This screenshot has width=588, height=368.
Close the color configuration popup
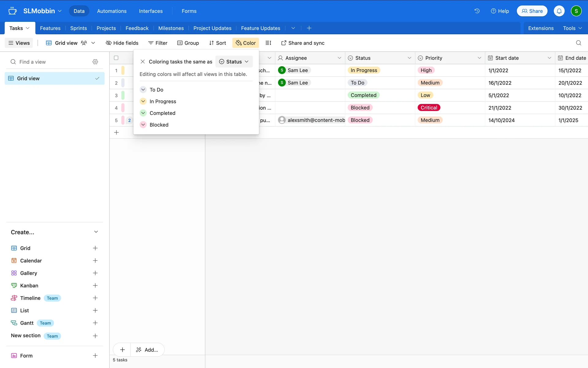tap(142, 62)
